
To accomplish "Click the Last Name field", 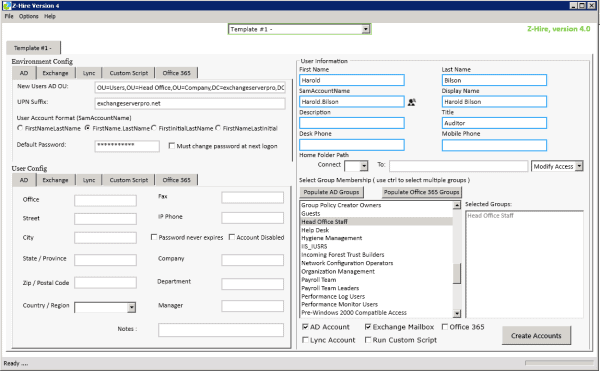I will [494, 80].
